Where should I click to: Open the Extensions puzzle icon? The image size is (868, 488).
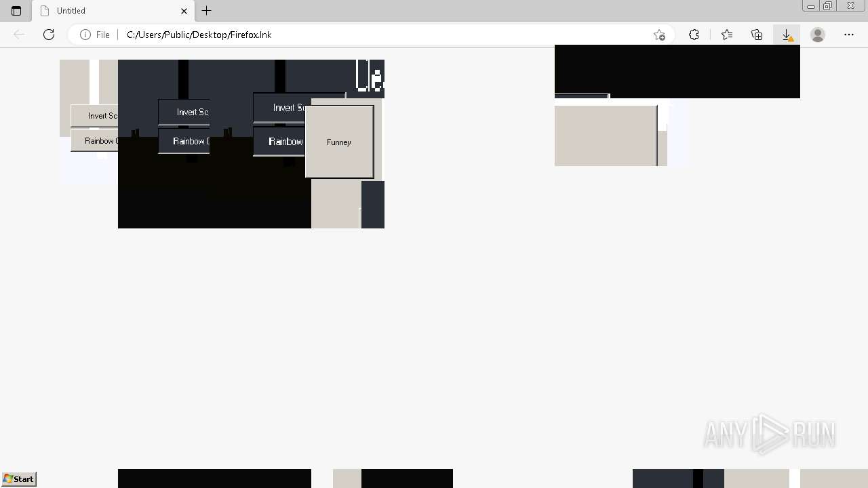point(694,35)
